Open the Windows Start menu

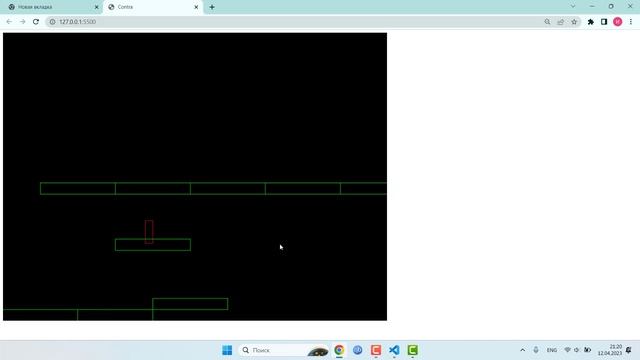pos(227,350)
